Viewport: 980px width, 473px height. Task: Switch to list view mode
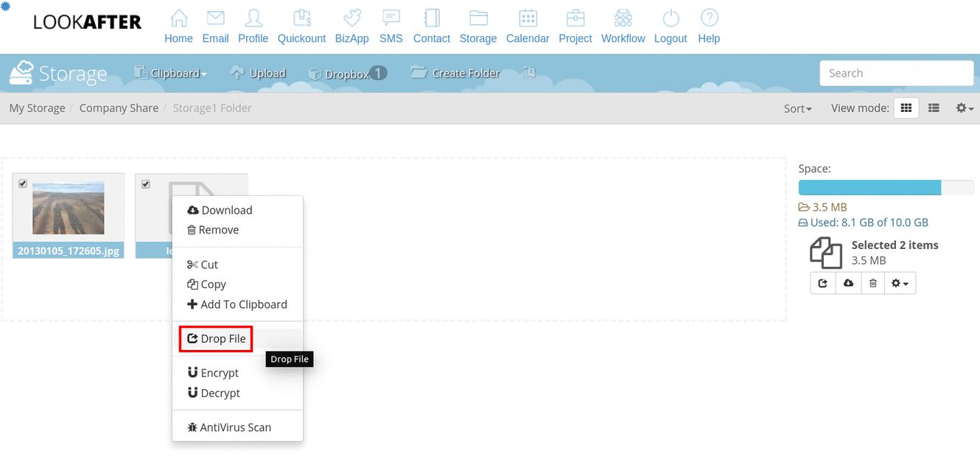click(x=934, y=108)
